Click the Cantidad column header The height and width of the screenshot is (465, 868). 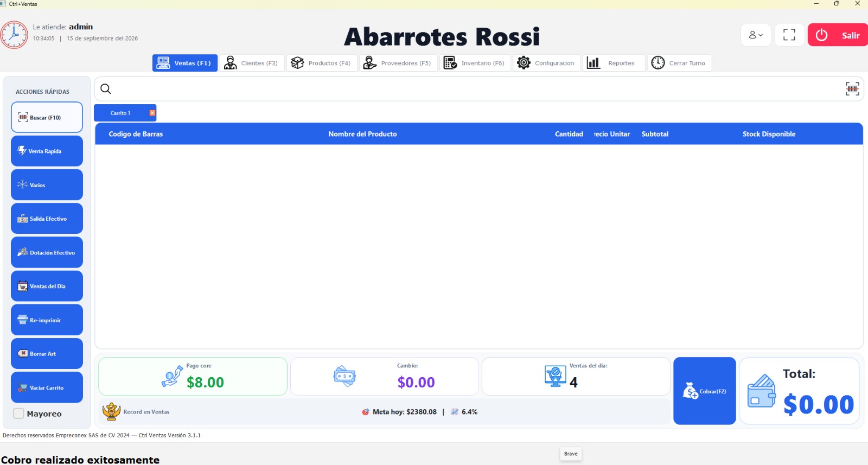click(x=569, y=134)
